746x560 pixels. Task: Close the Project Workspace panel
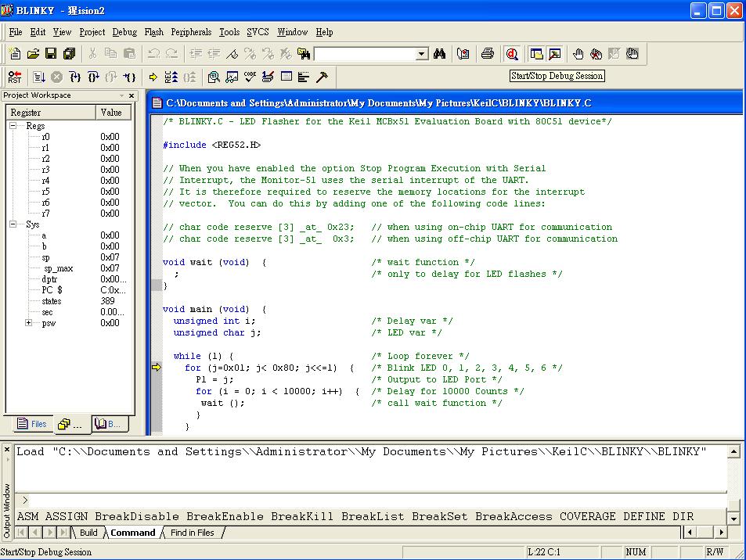point(132,95)
